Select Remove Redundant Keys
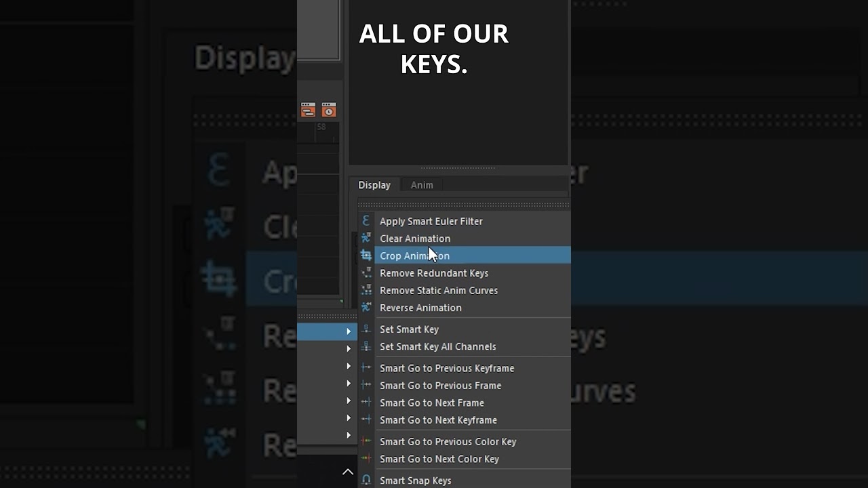This screenshot has height=488, width=868. coord(465,273)
